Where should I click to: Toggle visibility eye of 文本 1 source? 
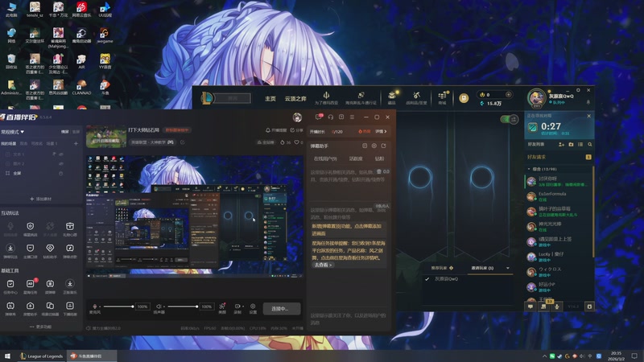click(61, 154)
